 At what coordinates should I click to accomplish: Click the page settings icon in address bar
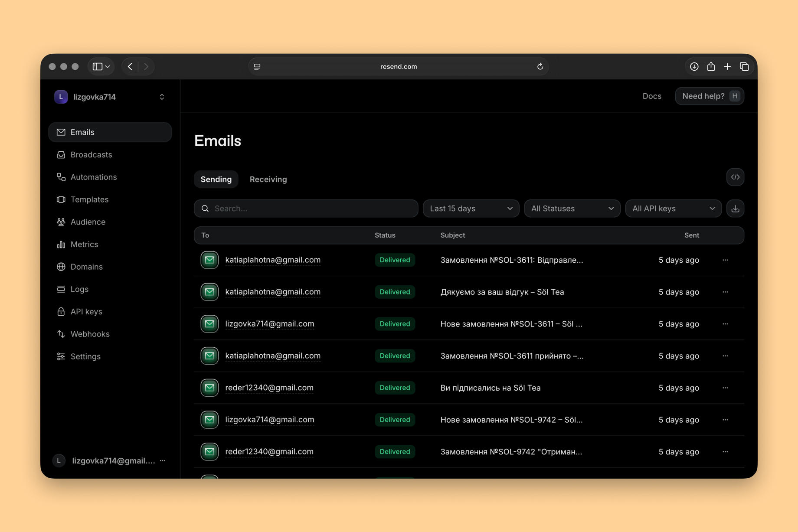click(x=257, y=66)
